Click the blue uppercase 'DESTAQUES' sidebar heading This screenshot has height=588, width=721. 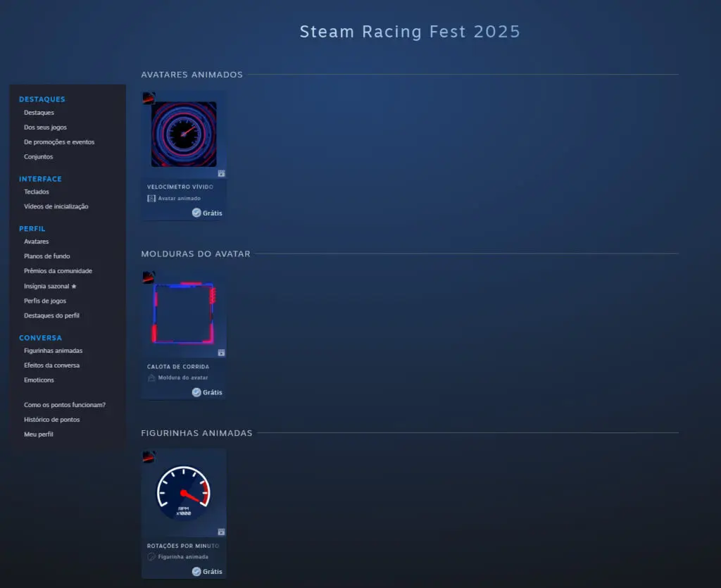coord(42,99)
